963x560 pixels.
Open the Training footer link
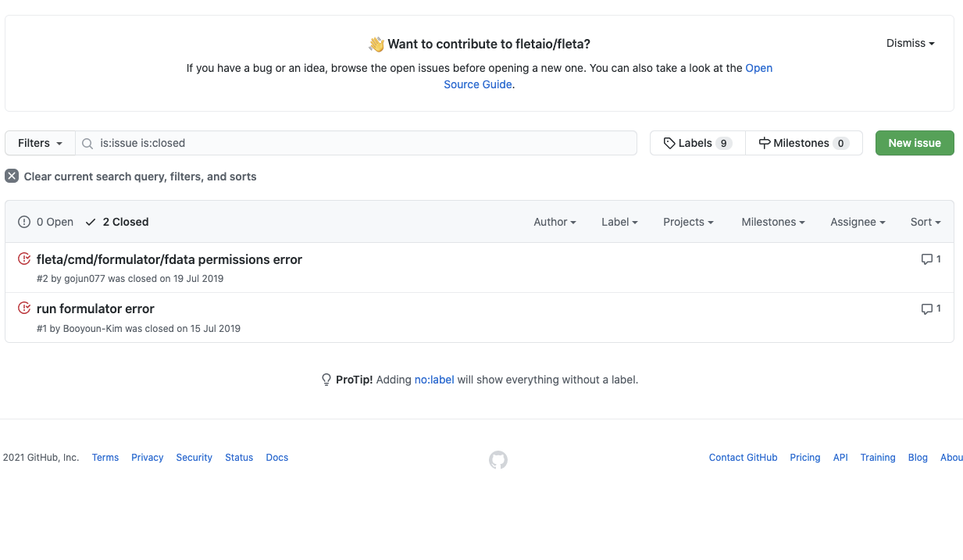tap(878, 458)
